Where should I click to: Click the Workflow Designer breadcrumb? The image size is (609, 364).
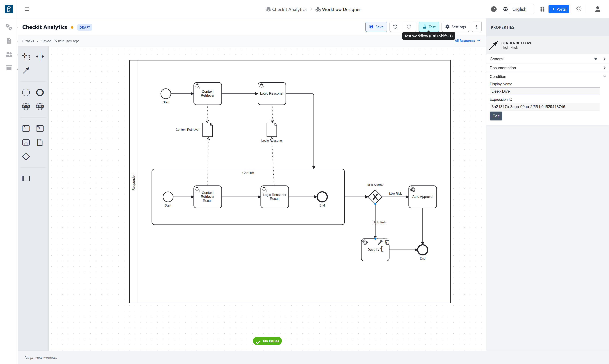point(338,9)
